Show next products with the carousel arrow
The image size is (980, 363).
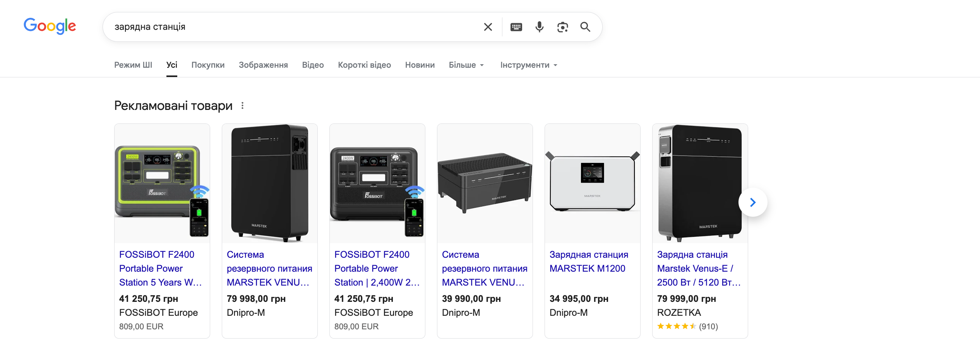(753, 202)
